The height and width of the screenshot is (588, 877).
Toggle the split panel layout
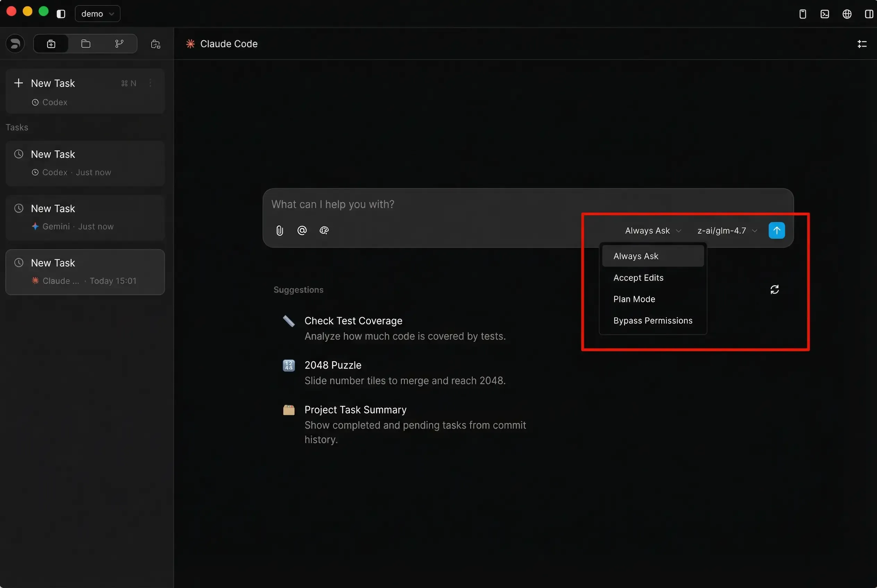(x=869, y=14)
